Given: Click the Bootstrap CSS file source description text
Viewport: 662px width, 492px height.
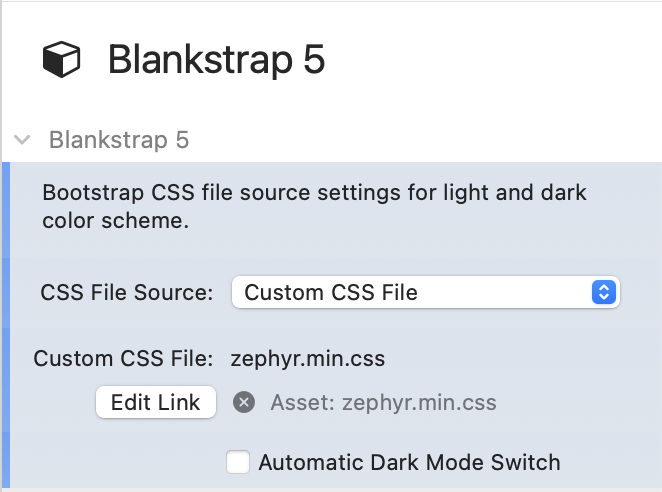Looking at the screenshot, I should point(315,207).
